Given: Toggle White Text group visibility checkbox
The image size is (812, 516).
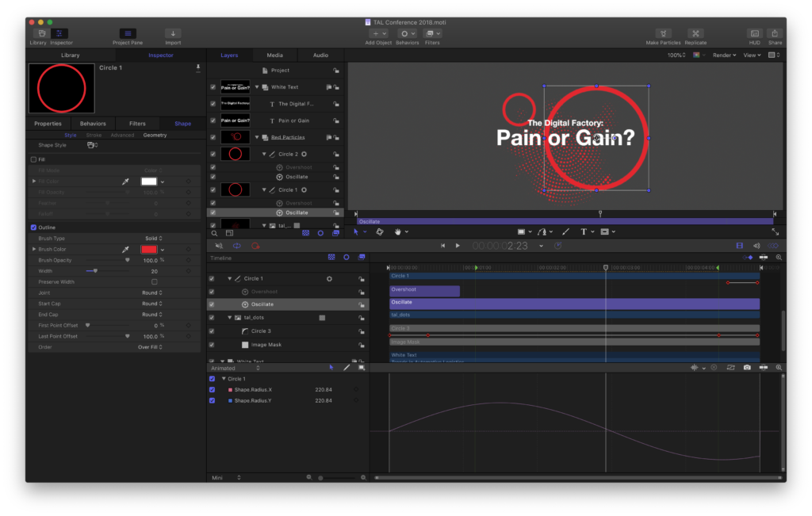Looking at the screenshot, I should 213,87.
